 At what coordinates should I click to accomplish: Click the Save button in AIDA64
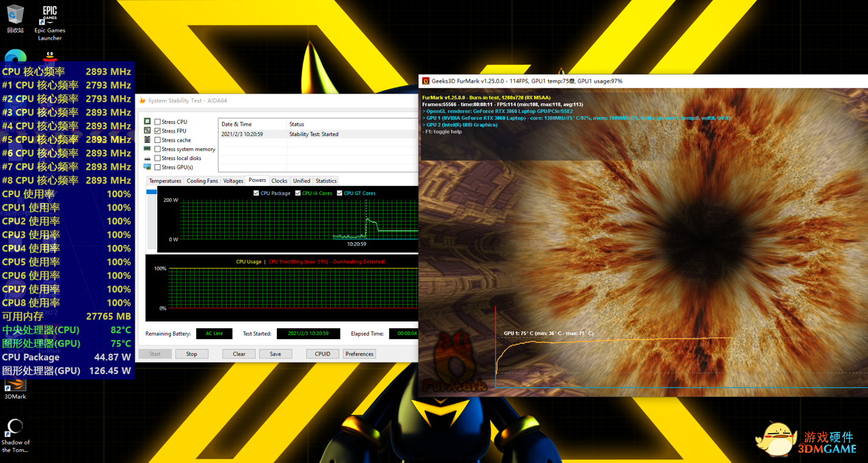(275, 354)
